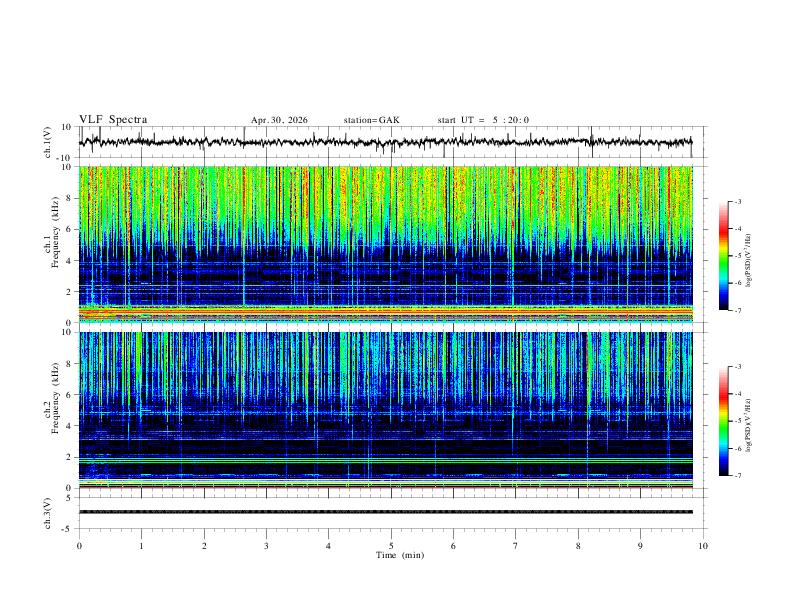
Task: Click the ch.3(V) axis label
Action: [x=48, y=514]
